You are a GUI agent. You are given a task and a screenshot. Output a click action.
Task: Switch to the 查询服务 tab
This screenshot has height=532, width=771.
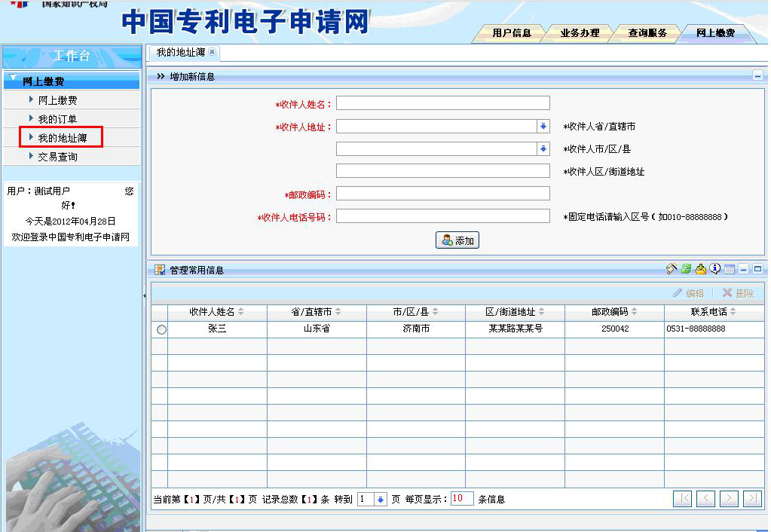tap(647, 33)
